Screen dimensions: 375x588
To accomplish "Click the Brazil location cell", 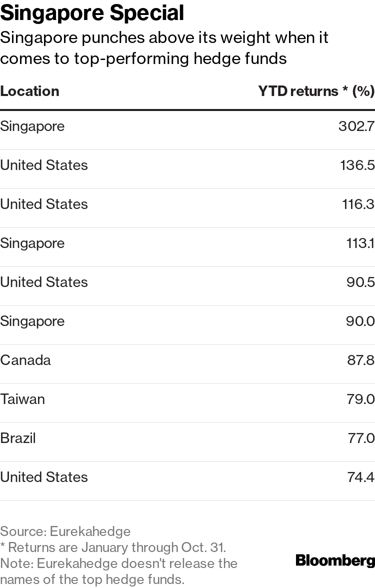I will (18, 438).
